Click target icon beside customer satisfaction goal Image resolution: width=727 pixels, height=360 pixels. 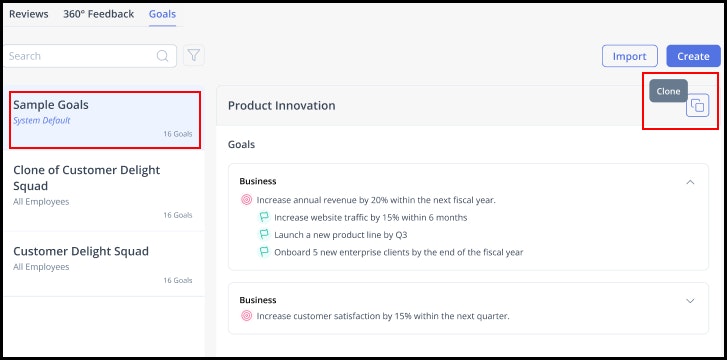(247, 316)
